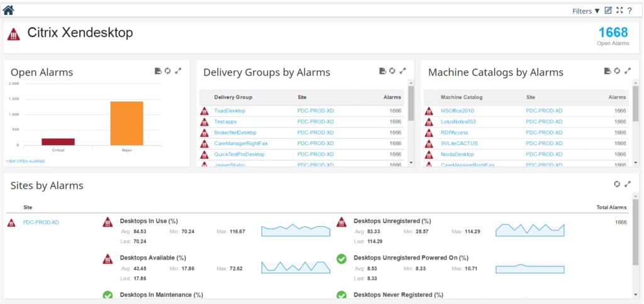The width and height of the screenshot is (644, 304).
Task: Open the PDC-PROD-XD site in Sites by Alarms
Action: point(41,222)
